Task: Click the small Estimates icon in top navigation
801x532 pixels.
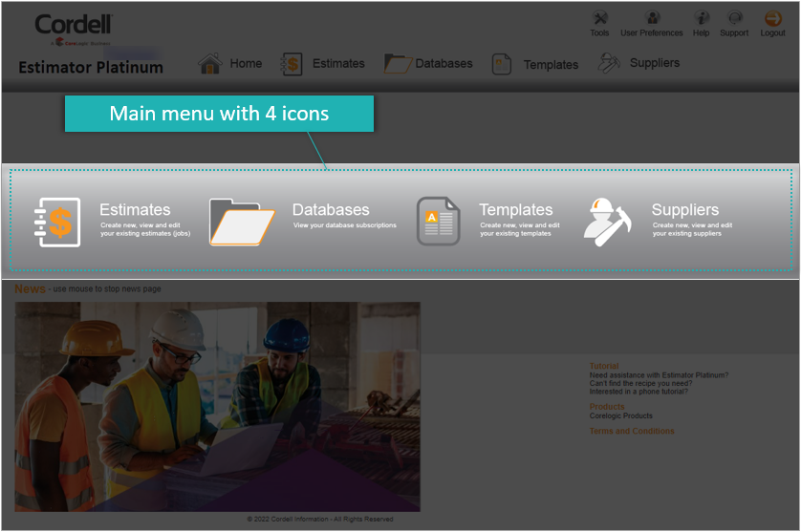Action: 292,64
